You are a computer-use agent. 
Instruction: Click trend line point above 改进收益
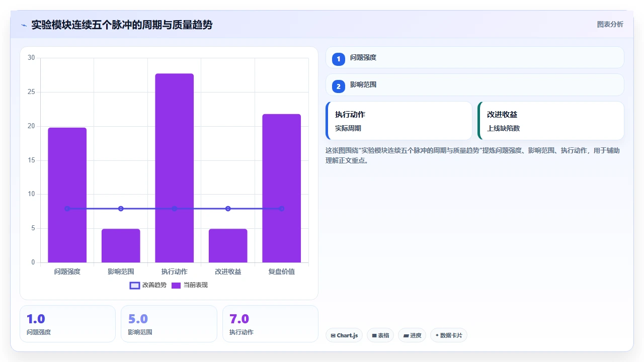click(228, 209)
